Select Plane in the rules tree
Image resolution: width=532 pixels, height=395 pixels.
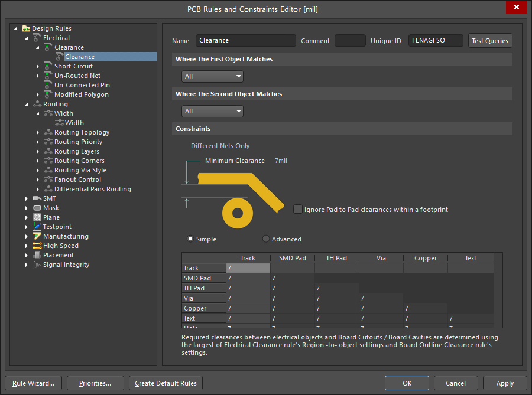click(51, 217)
